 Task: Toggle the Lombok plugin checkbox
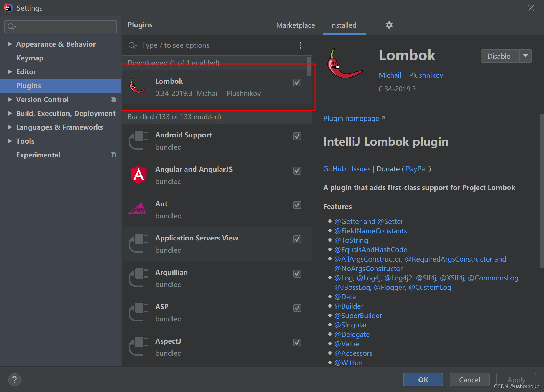[x=297, y=83]
